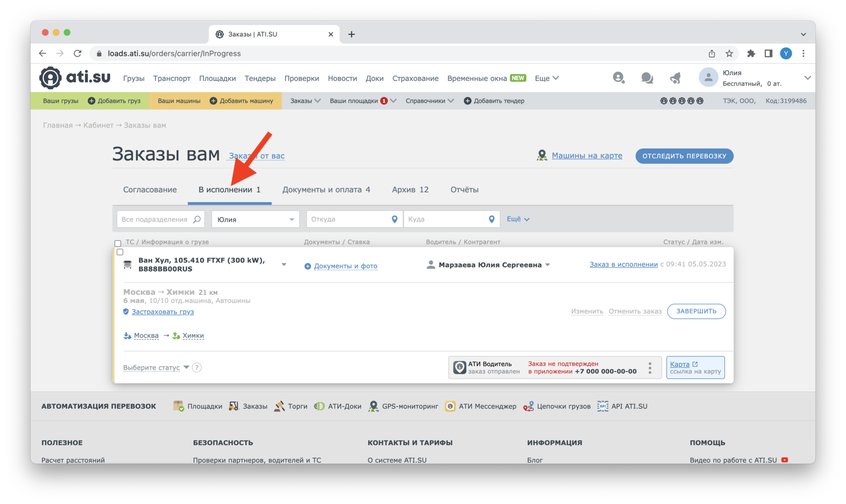Click the Chrome profile Y avatar

pyautogui.click(x=786, y=53)
